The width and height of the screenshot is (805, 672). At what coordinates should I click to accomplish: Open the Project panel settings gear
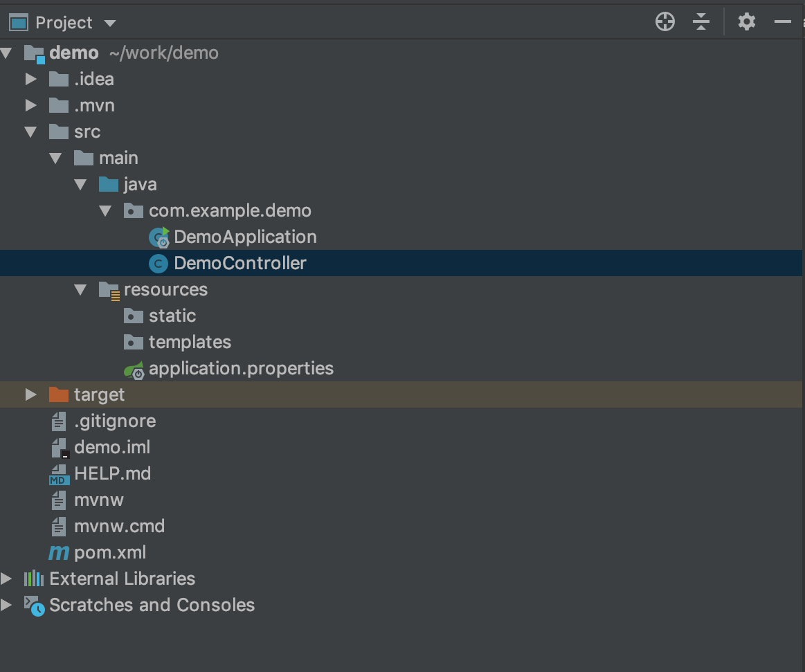pyautogui.click(x=746, y=22)
